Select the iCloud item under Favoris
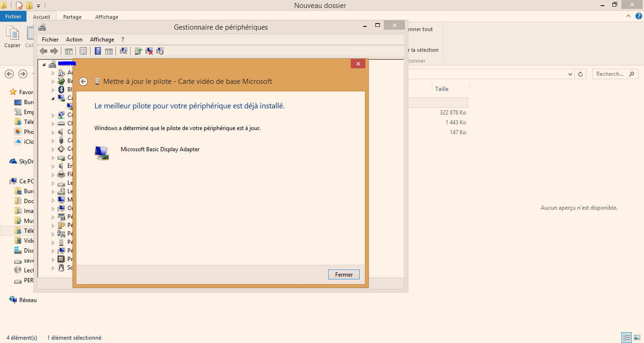 click(x=24, y=141)
